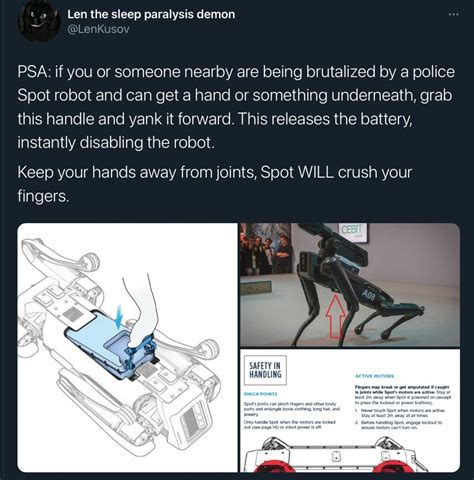The height and width of the screenshot is (480, 474).
Task: Open the @LenKusov handle
Action: click(x=98, y=30)
